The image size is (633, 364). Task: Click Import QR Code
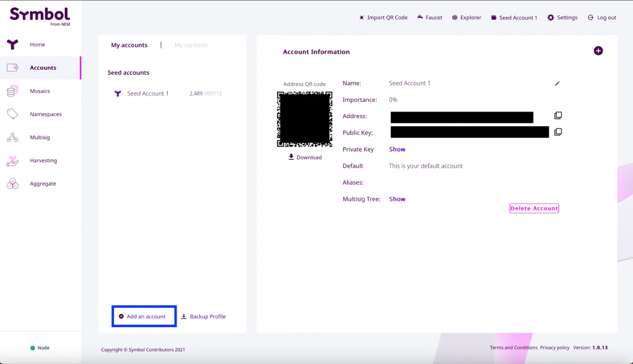(x=383, y=17)
